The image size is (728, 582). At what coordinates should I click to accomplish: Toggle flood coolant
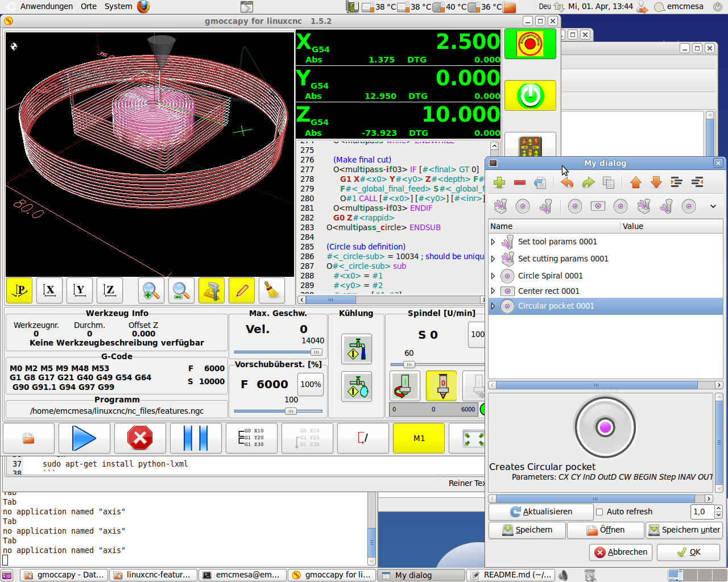point(357,349)
